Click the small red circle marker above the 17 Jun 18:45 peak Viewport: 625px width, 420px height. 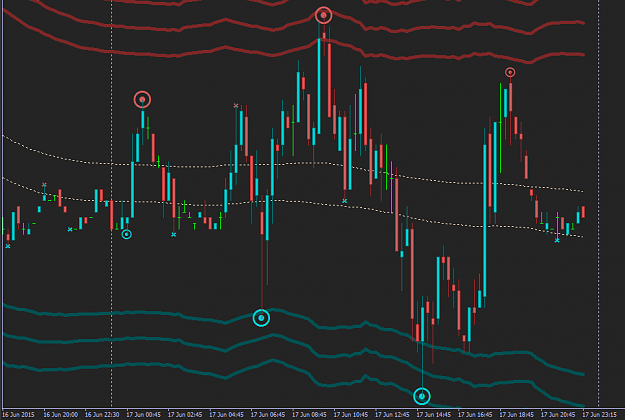(x=510, y=72)
